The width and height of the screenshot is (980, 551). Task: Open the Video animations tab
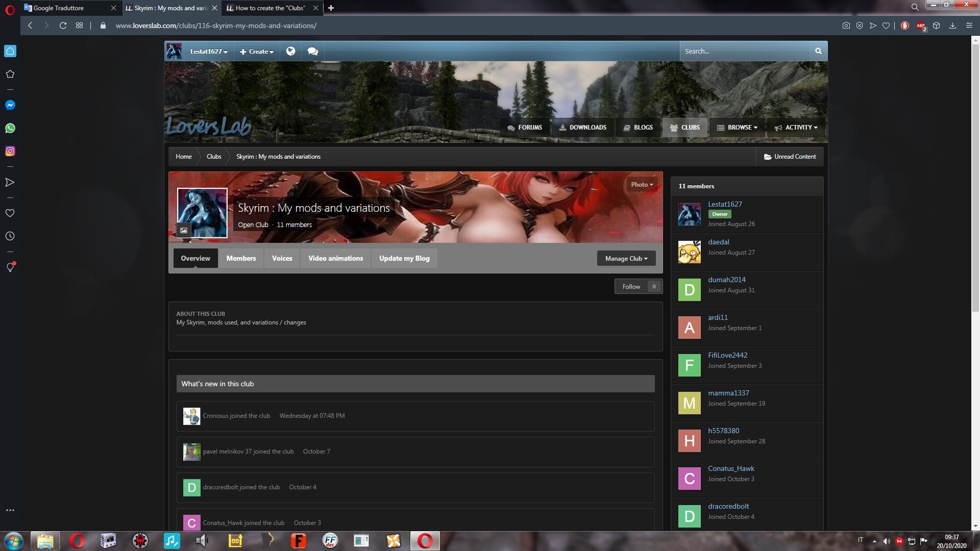pyautogui.click(x=335, y=258)
